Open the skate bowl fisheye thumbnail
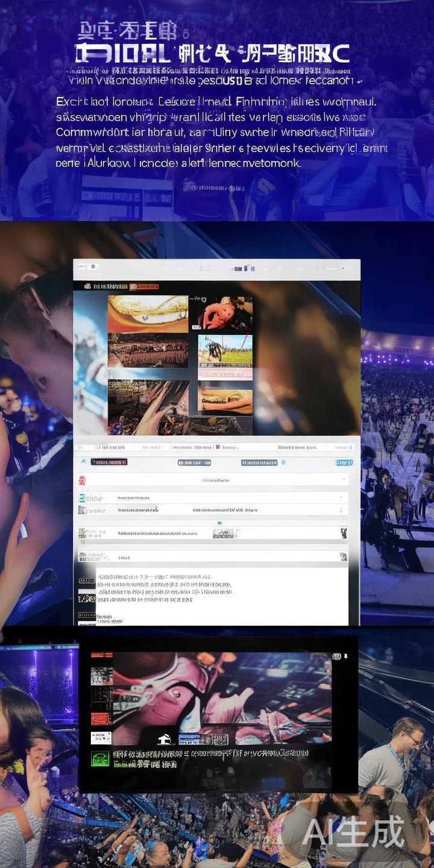Viewport: 434px width, 868px height. 148,313
